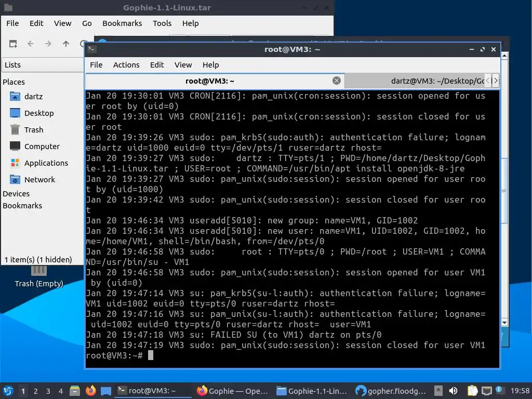This screenshot has width=532, height=399.
Task: Click the new tab icon in file manager toolbar
Action: (13, 44)
